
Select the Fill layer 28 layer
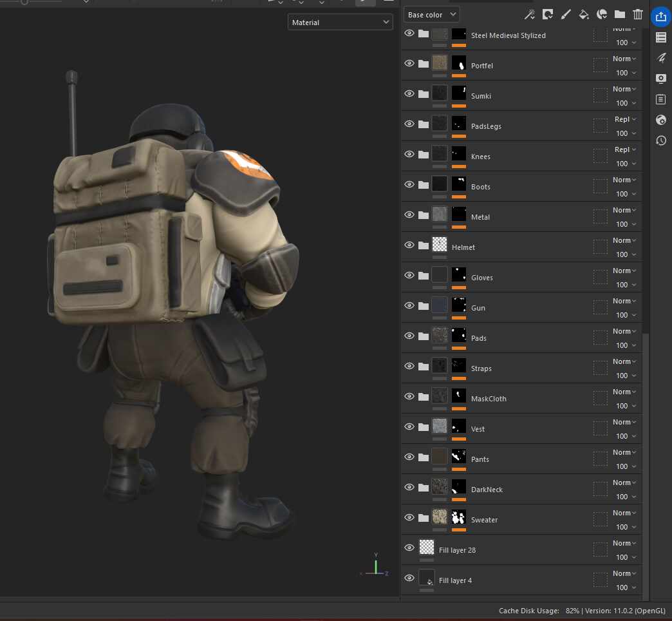tap(458, 549)
